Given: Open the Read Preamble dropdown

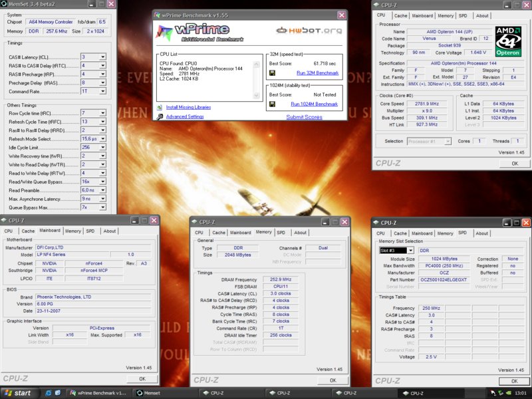Looking at the screenshot, I should (102, 190).
